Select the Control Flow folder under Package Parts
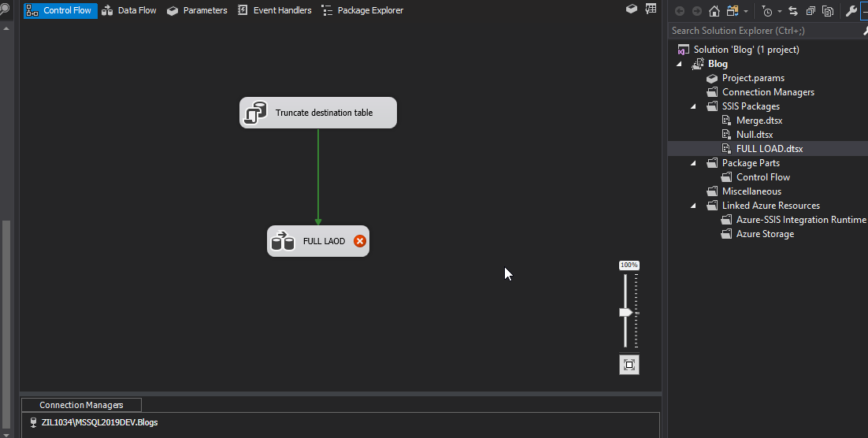Viewport: 868px width, 438px height. pos(762,177)
